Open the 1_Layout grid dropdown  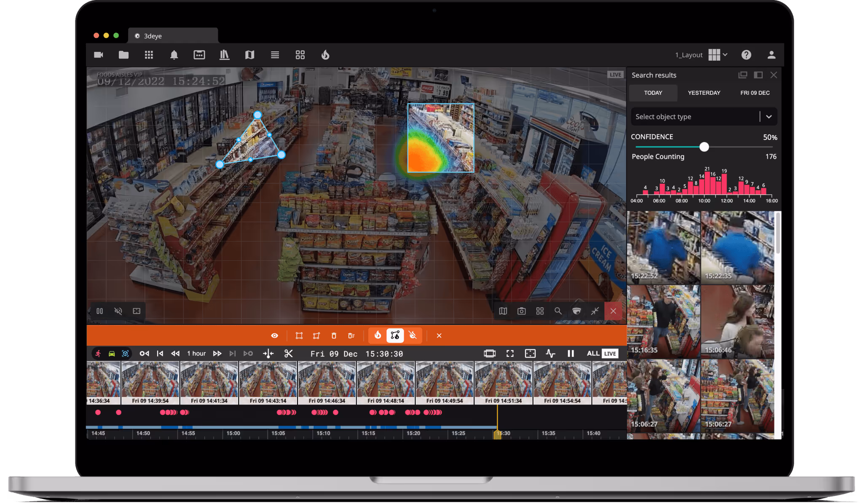718,55
